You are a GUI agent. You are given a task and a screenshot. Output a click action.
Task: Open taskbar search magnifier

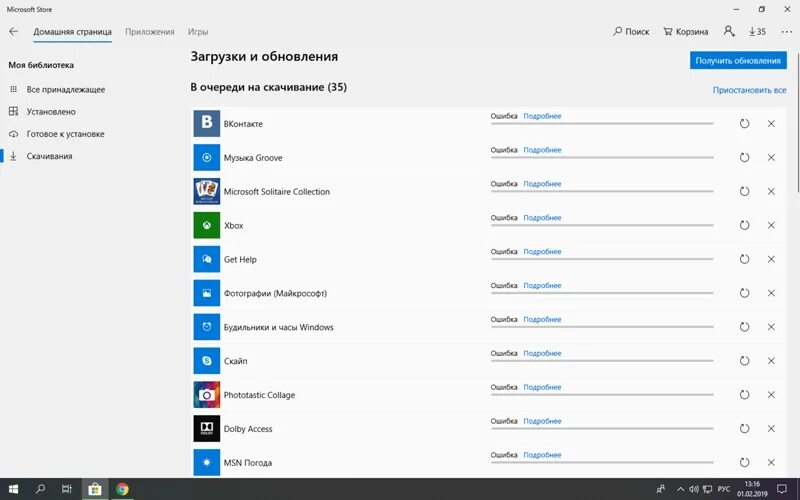[40, 489]
